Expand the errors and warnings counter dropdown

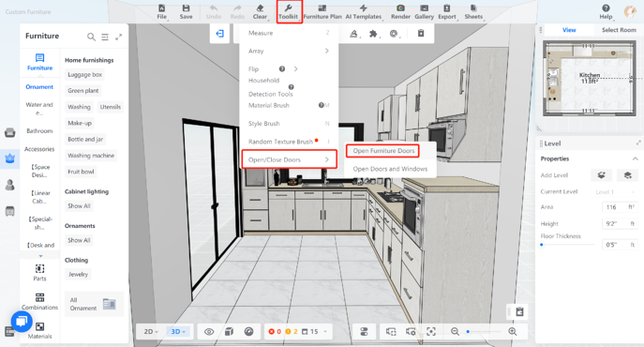click(325, 331)
